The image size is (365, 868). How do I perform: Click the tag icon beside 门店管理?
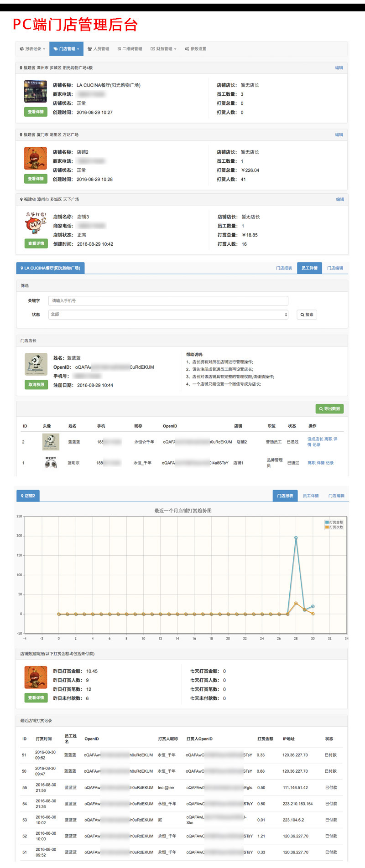[x=55, y=49]
